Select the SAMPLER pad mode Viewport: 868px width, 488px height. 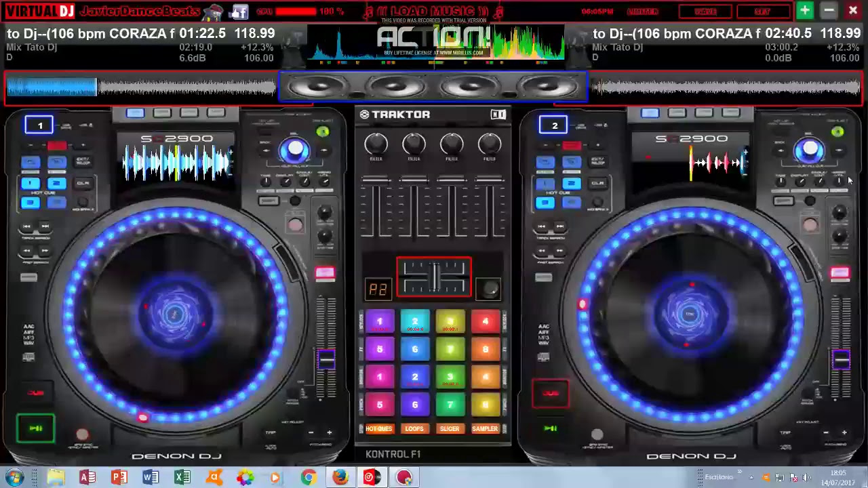(485, 429)
